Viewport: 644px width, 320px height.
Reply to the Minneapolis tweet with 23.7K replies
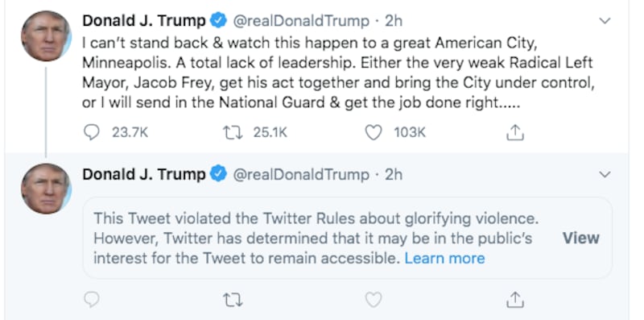point(92,132)
